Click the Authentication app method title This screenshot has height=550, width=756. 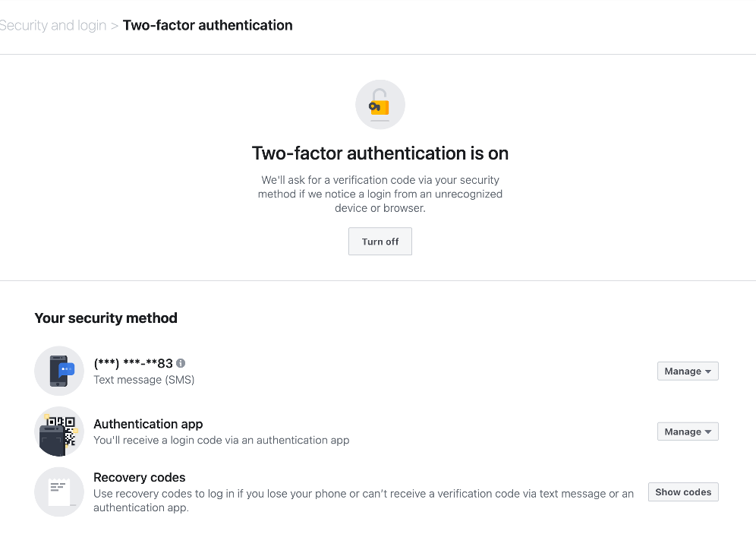(148, 424)
